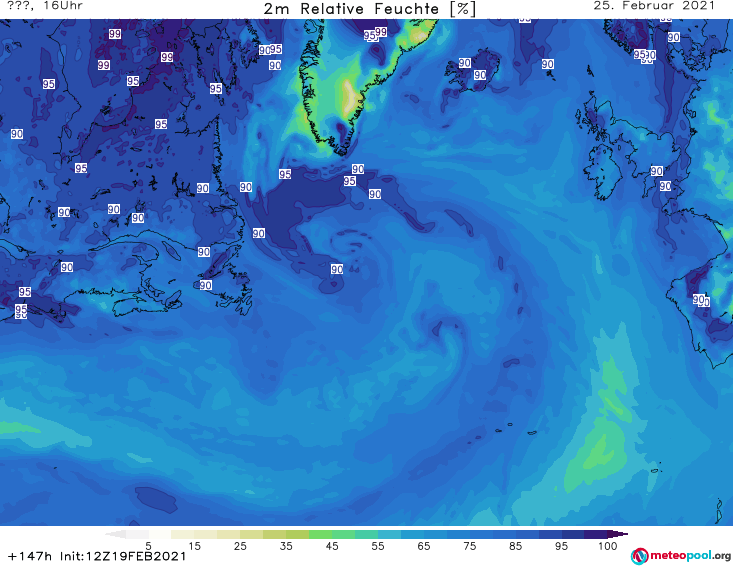Click the legend value '100'
The height and width of the screenshot is (566, 733).
pyautogui.click(x=607, y=546)
